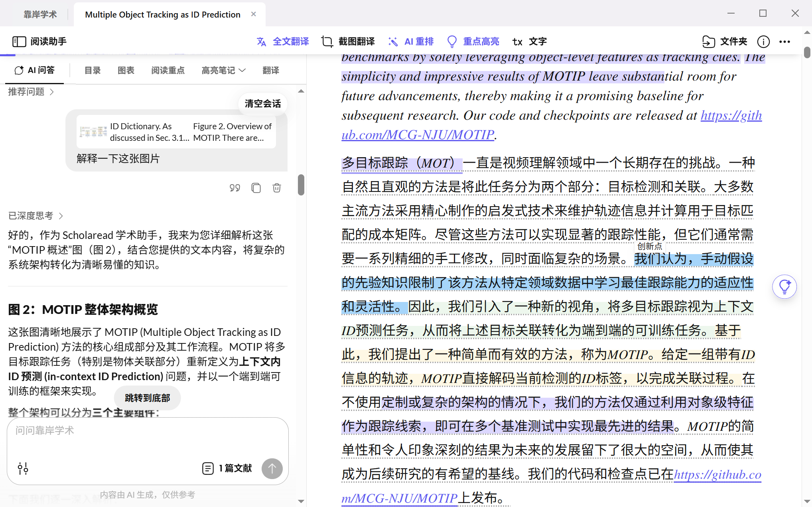Click the tx 文字 text mode icon
Screen dimensions: 812x507
point(517,41)
